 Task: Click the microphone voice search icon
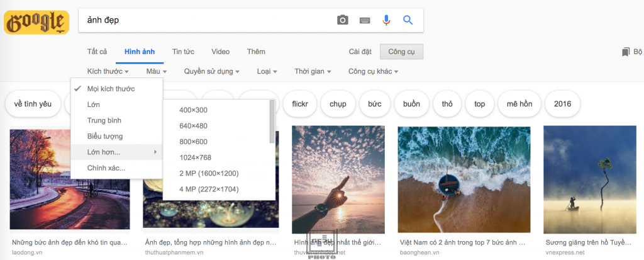pos(386,20)
